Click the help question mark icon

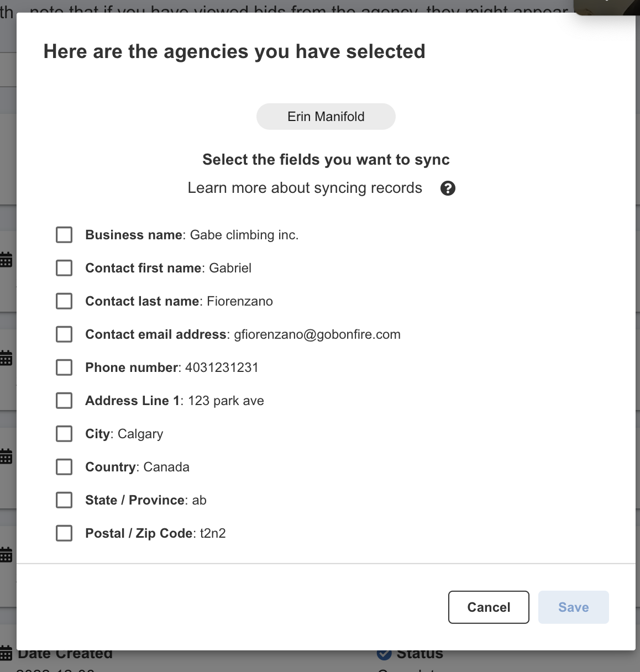[x=448, y=188]
